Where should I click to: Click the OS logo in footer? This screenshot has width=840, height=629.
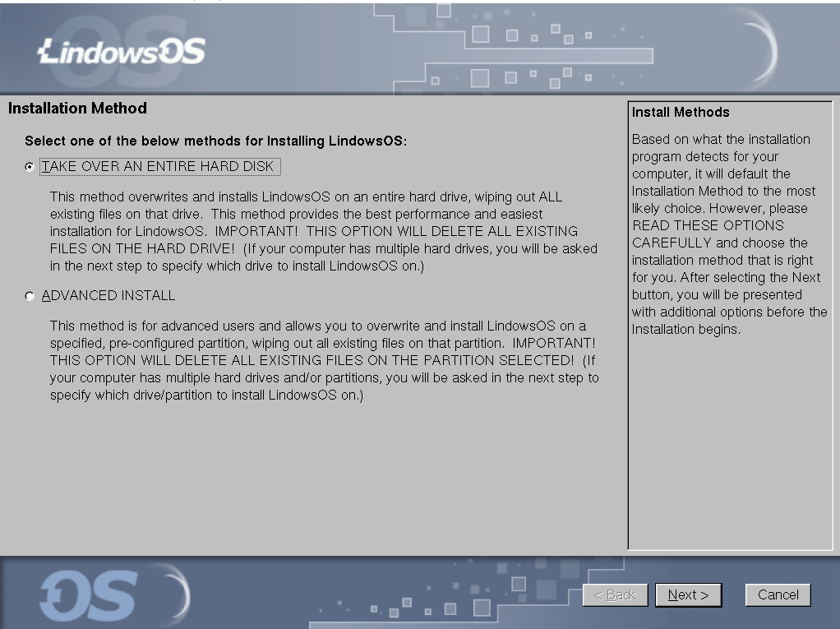click(x=89, y=596)
